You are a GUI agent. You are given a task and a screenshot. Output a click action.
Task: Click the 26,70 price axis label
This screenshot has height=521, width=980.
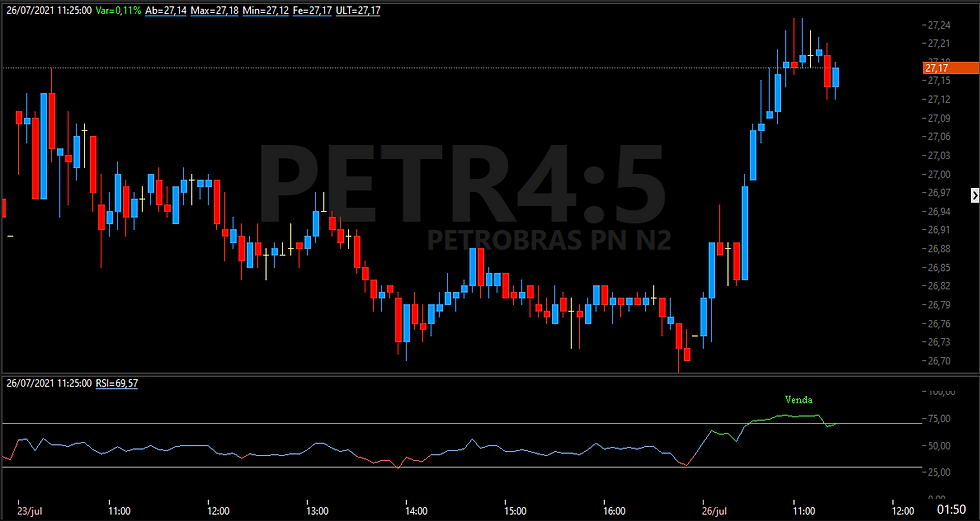pyautogui.click(x=941, y=361)
